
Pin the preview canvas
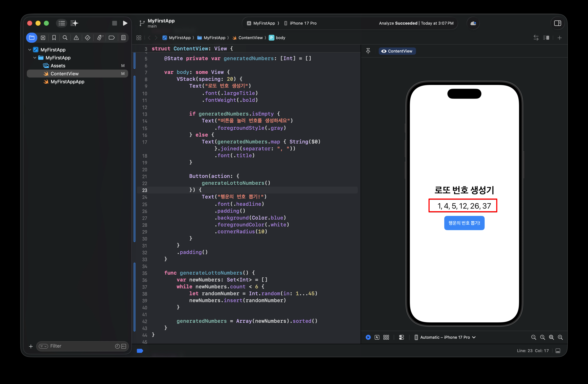tap(368, 51)
